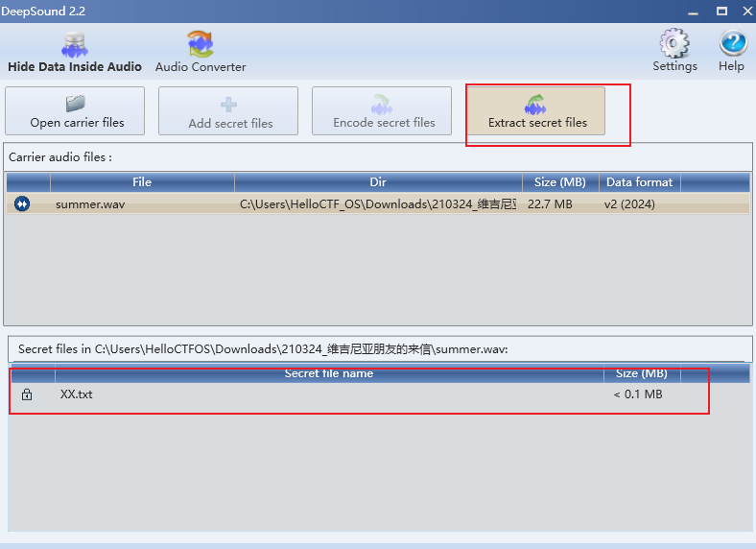Click the Data format column header
Screen dimensions: 756x549
point(639,182)
